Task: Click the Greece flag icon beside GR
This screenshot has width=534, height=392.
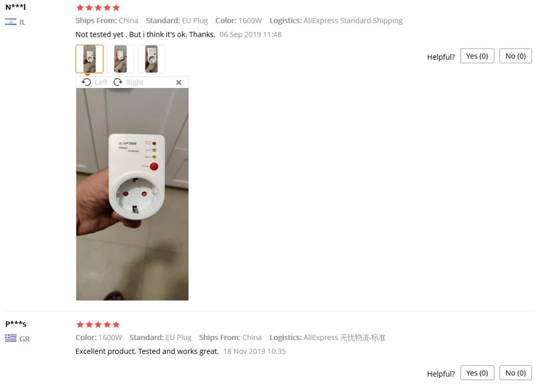Action: 11,338
